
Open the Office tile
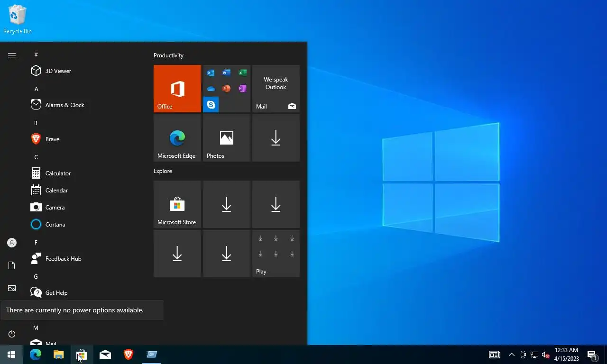(x=177, y=89)
